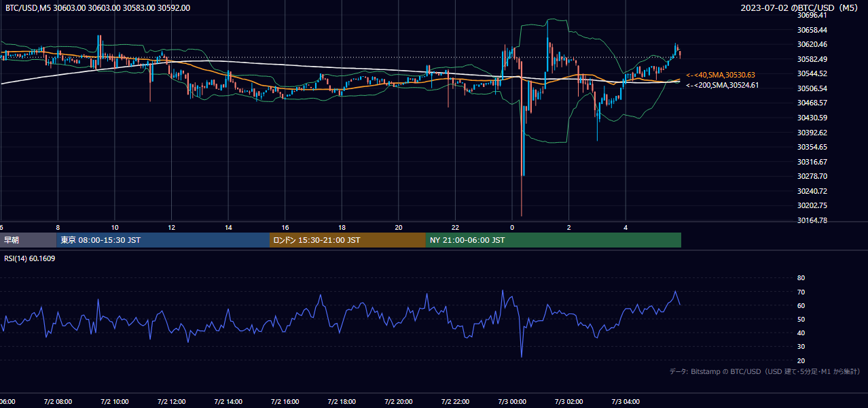
Task: Select the NY 21:00-06:00 JST session bar
Action: (x=554, y=240)
